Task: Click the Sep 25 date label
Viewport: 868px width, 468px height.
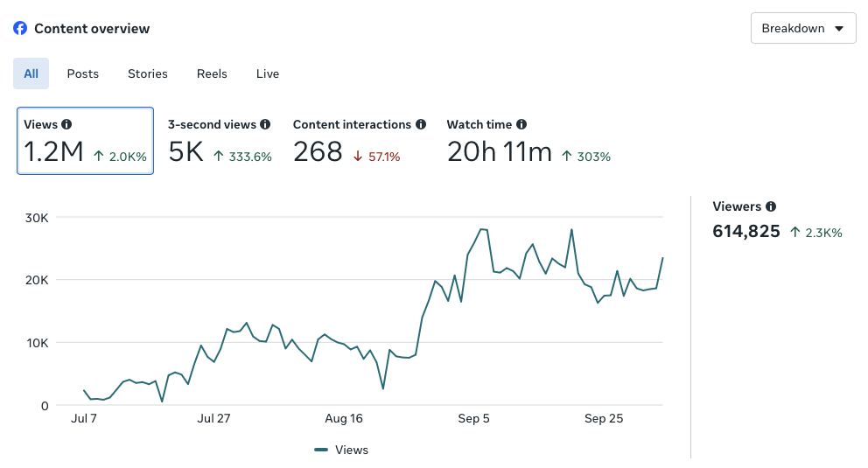Action: point(604,418)
